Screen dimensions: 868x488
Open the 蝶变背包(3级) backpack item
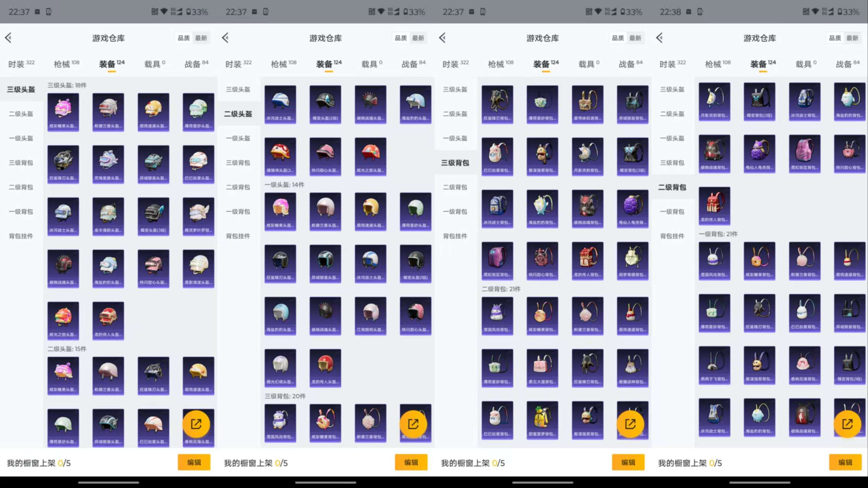[632, 156]
